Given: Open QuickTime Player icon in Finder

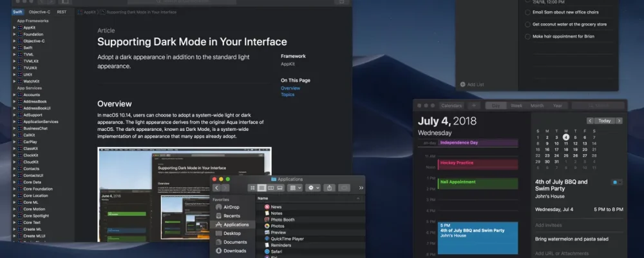Looking at the screenshot, I should tap(267, 239).
